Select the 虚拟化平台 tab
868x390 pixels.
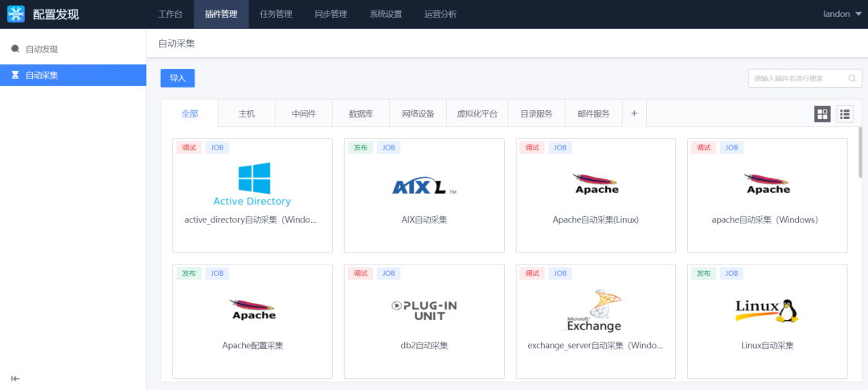click(x=477, y=113)
